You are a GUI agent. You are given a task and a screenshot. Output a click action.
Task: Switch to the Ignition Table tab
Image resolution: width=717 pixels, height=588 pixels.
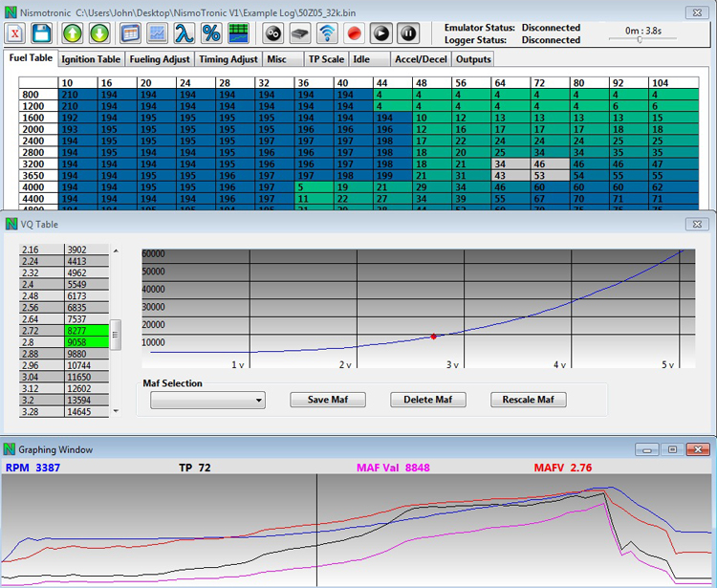pyautogui.click(x=91, y=59)
